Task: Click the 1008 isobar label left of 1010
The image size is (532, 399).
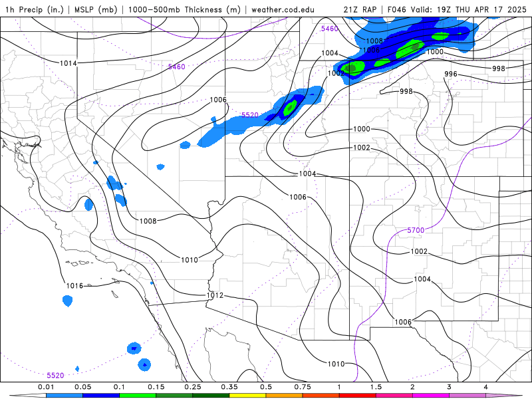Action: coord(148,221)
